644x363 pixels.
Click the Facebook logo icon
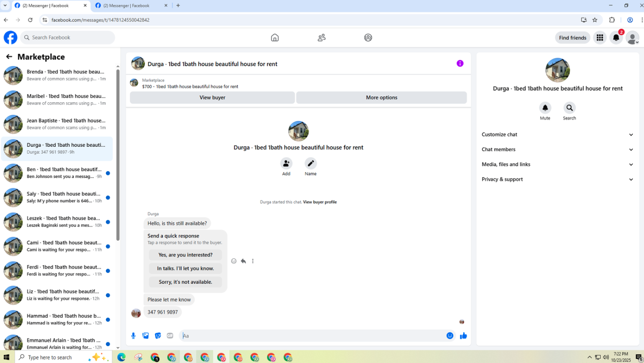click(10, 37)
